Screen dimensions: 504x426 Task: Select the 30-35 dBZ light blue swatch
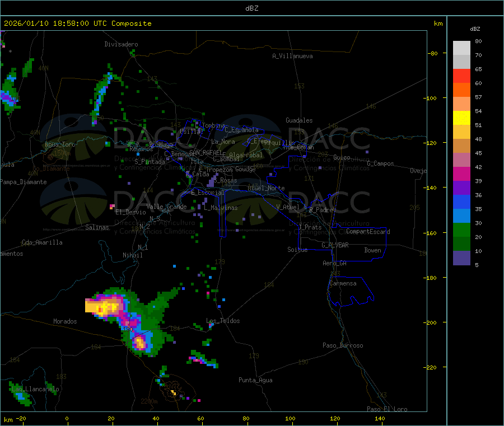tap(461, 216)
